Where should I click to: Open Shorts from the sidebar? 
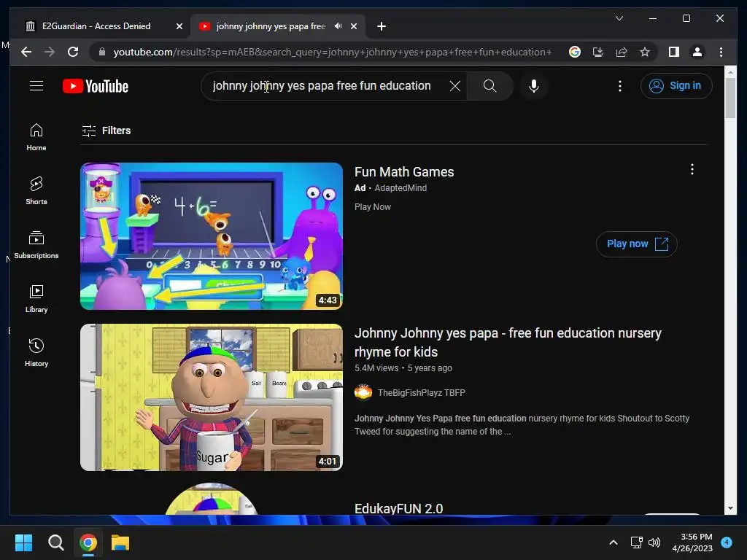pos(36,191)
